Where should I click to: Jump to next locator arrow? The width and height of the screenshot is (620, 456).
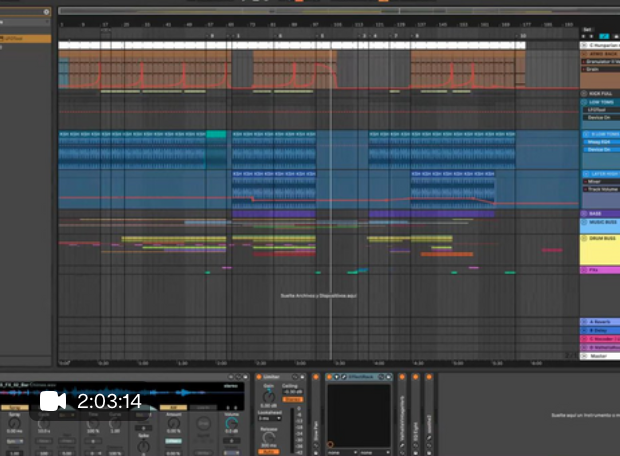coord(592,36)
